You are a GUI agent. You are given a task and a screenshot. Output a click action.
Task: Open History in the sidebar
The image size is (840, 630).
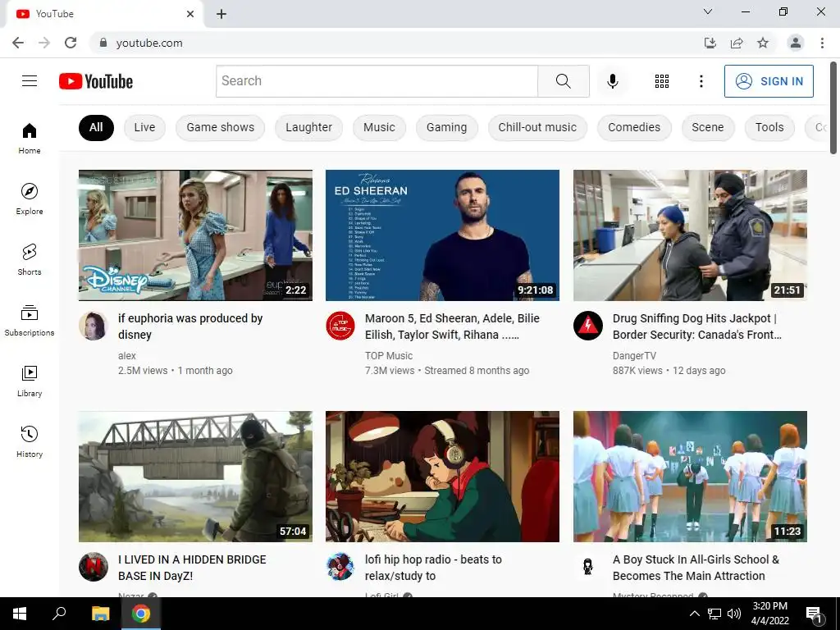(x=30, y=441)
